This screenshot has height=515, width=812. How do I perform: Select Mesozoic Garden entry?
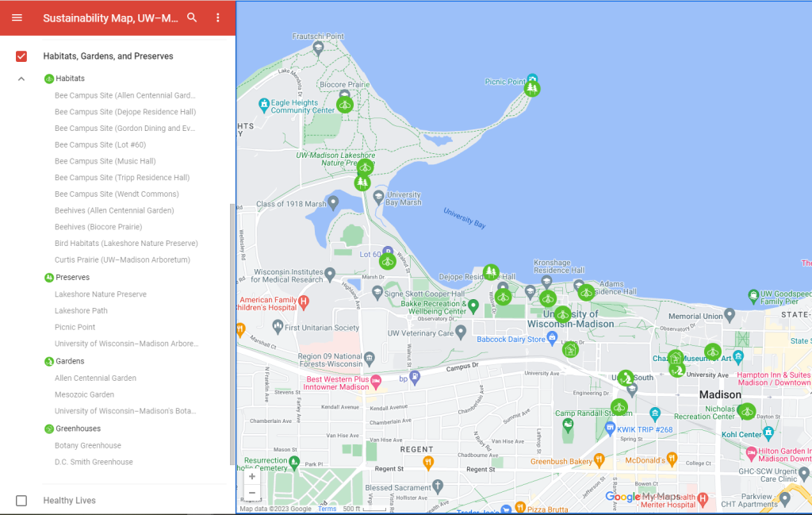click(84, 395)
